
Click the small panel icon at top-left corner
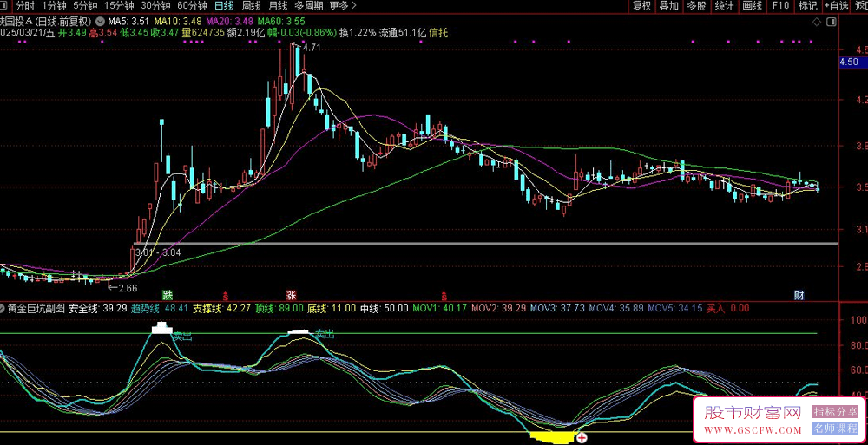pos(5,6)
